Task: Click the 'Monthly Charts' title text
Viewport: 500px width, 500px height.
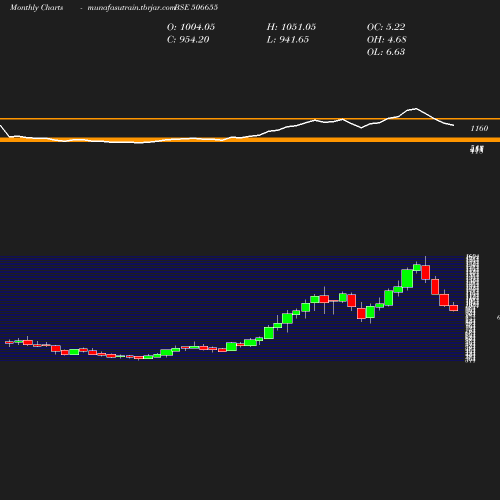Action: tap(37, 7)
